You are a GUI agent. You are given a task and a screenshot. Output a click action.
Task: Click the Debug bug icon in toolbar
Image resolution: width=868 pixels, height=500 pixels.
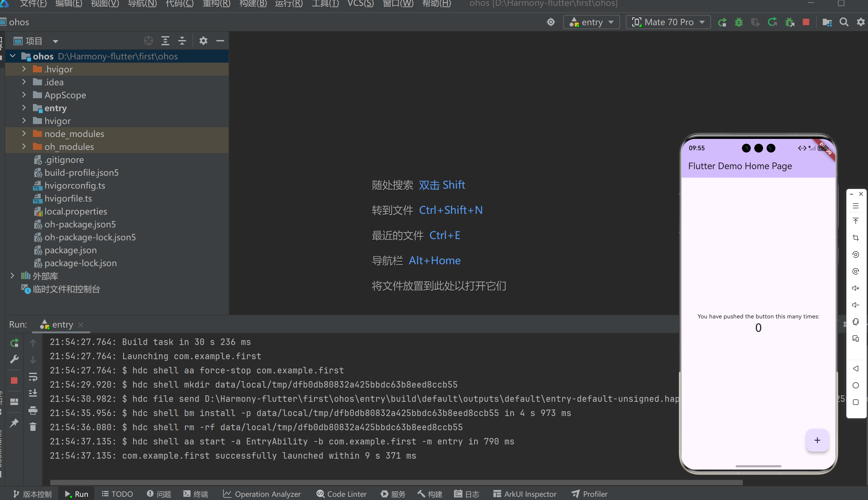[739, 22]
